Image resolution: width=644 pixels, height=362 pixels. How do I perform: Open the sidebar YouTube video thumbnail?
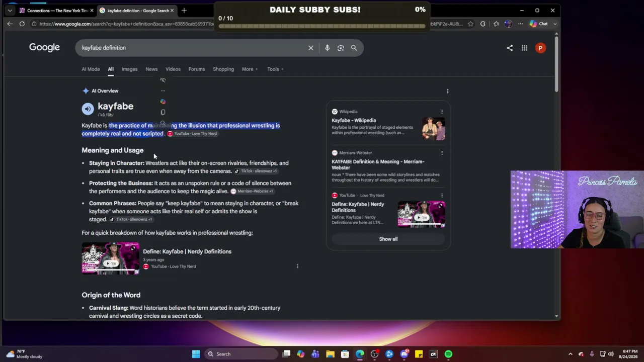[x=422, y=214]
